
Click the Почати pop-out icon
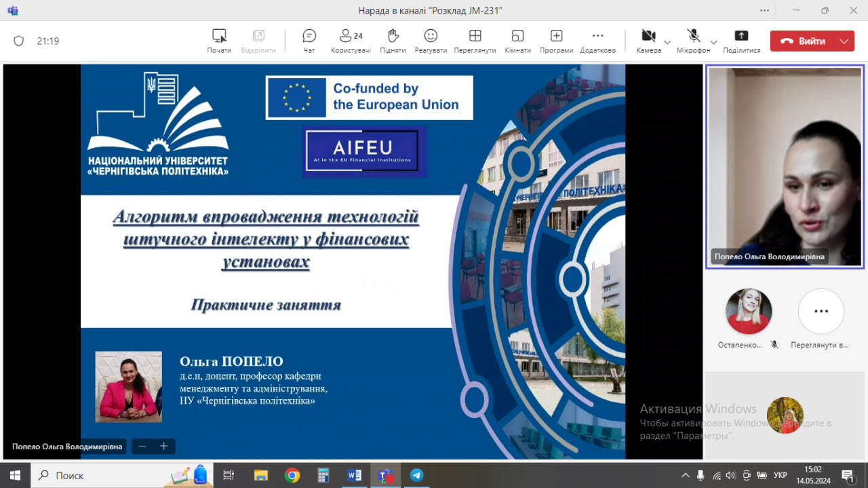click(219, 41)
